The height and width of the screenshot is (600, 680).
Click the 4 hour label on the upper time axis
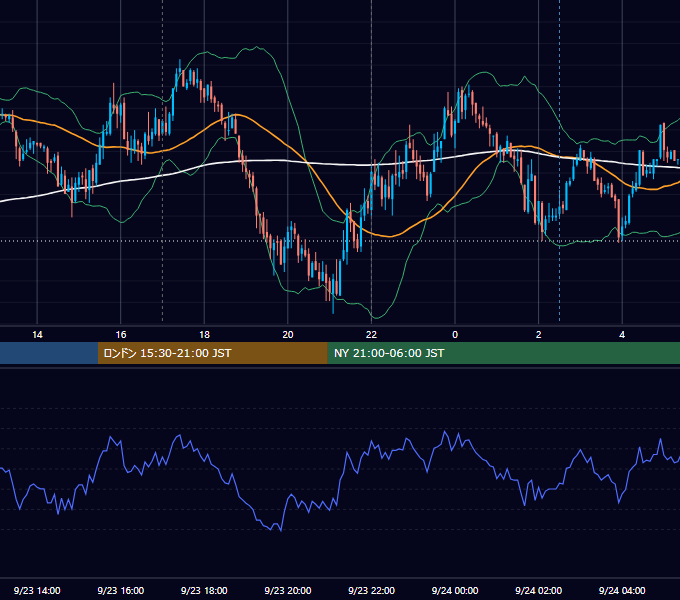(622, 335)
